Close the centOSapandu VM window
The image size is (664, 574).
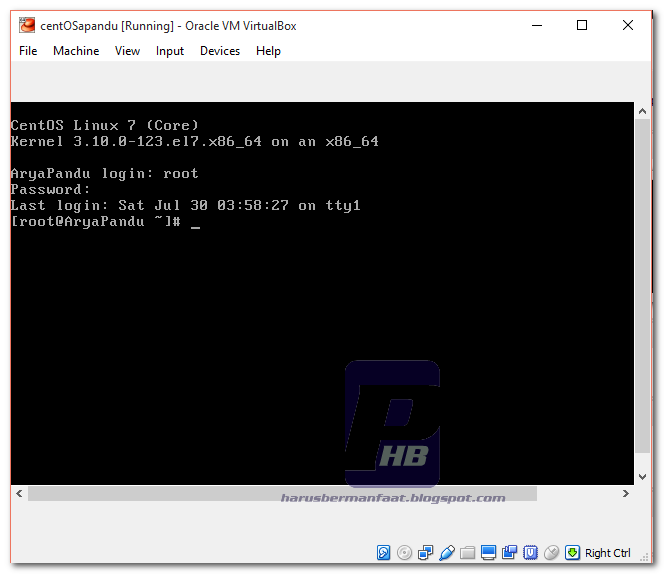tap(628, 25)
